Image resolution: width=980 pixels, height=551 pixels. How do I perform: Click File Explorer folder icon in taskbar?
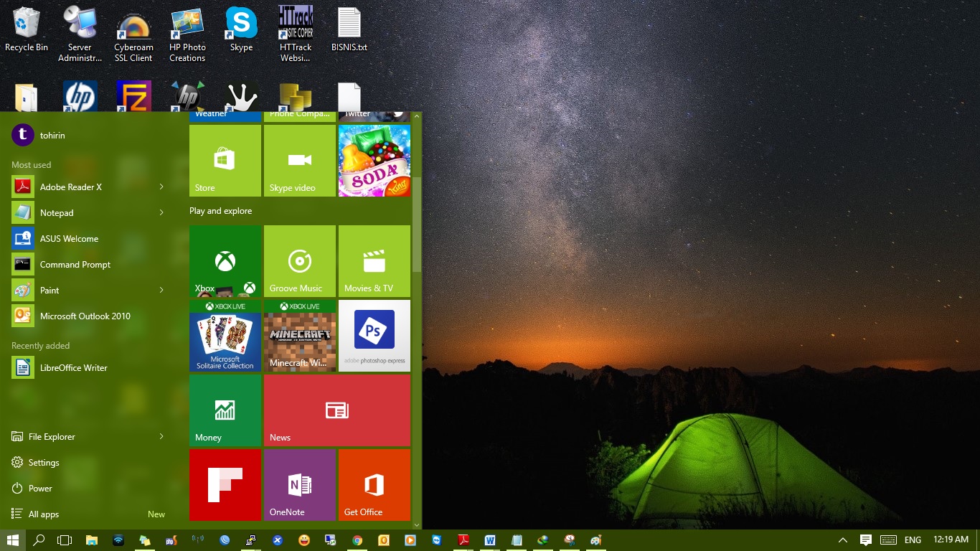point(92,540)
